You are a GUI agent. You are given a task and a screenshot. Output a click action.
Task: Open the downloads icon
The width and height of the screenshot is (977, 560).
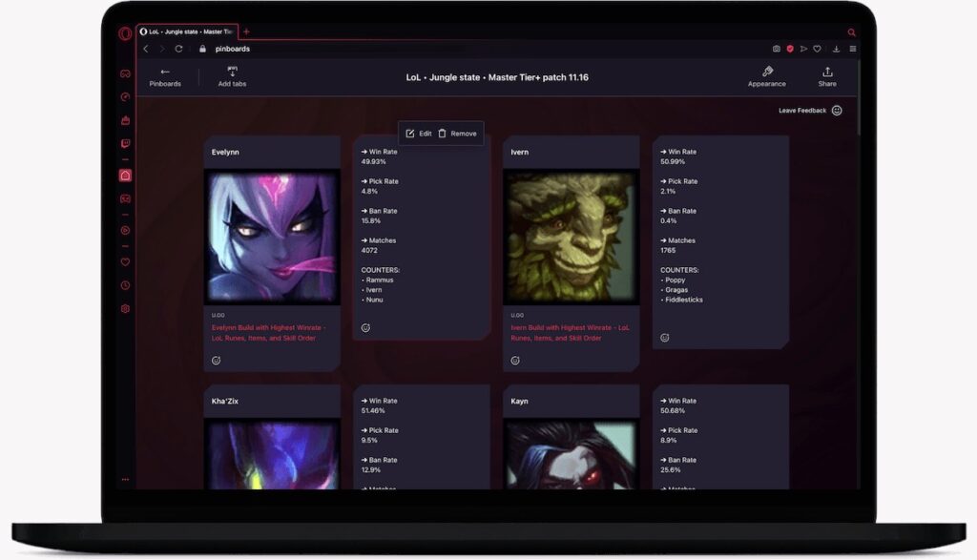point(836,49)
